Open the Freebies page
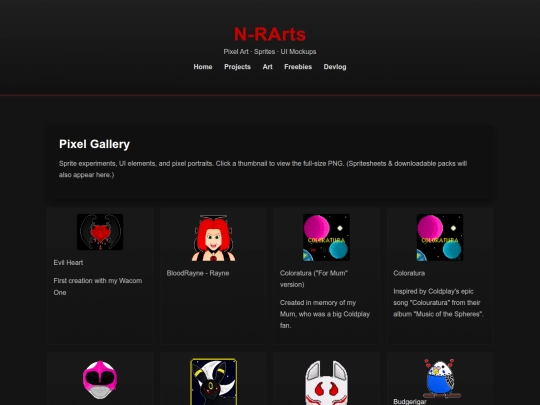The width and height of the screenshot is (540, 405). pyautogui.click(x=298, y=67)
